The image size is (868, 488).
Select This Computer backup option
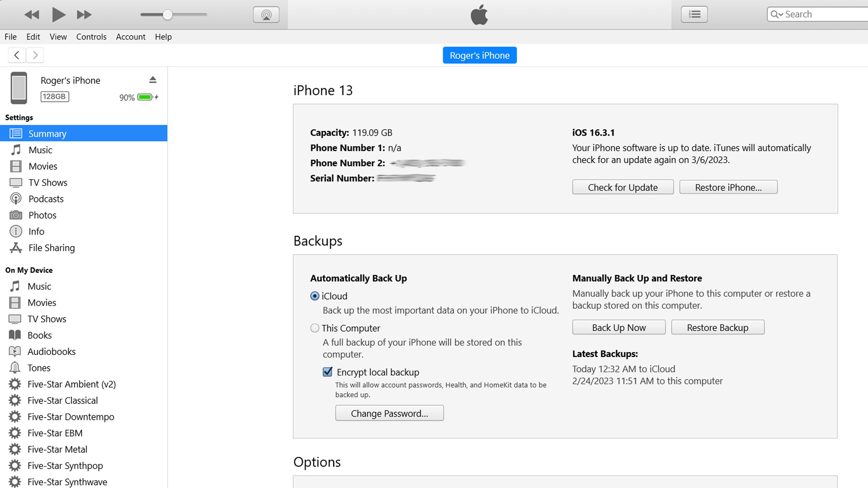tap(314, 328)
